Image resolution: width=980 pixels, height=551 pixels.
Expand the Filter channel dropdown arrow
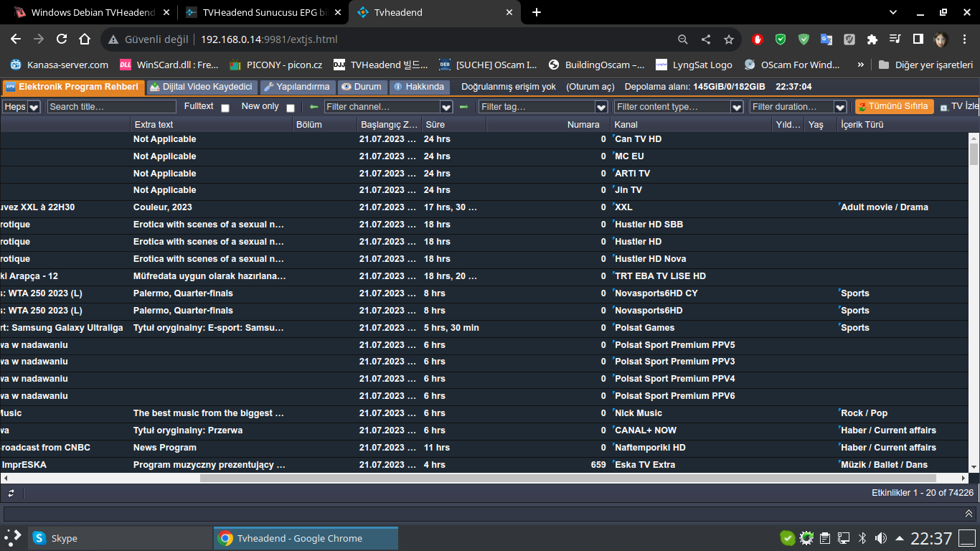tap(446, 107)
